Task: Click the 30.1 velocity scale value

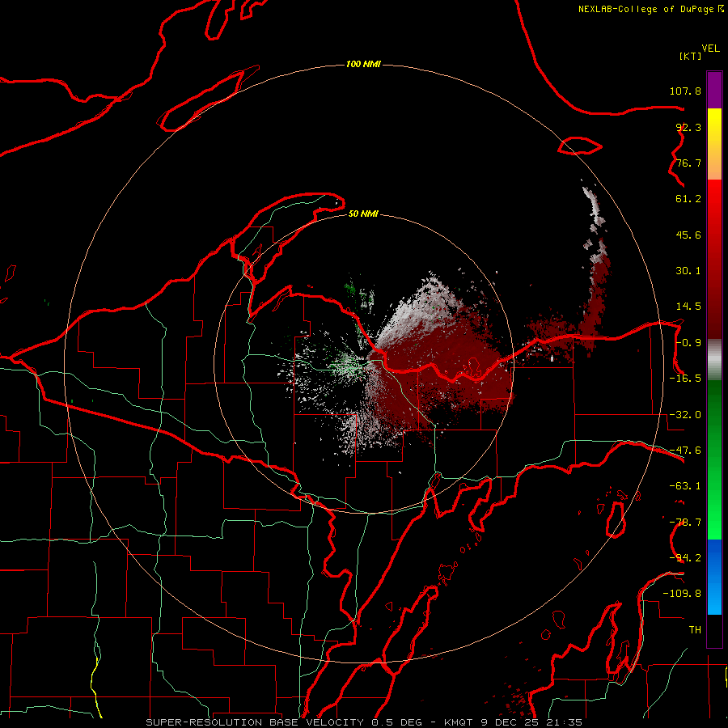Action: [688, 271]
